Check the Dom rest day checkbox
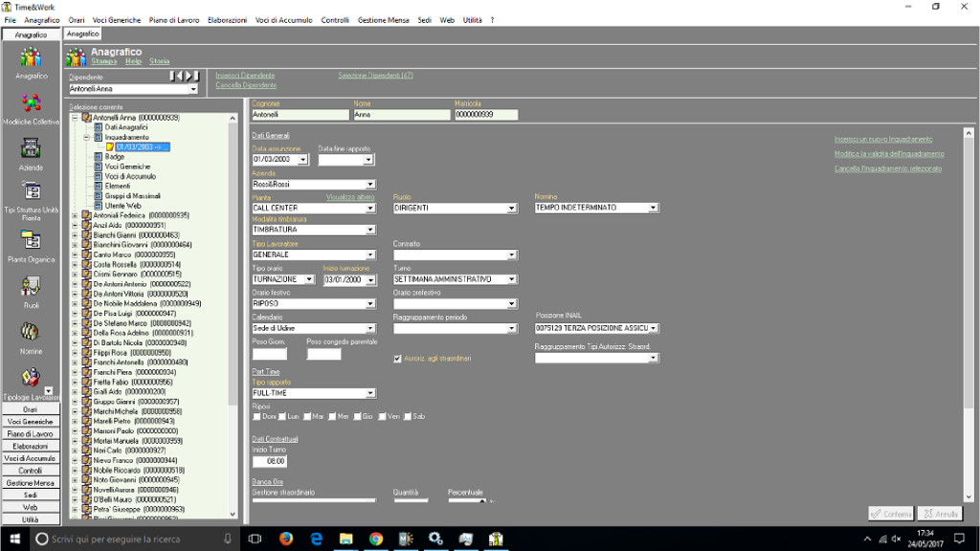 (256, 416)
